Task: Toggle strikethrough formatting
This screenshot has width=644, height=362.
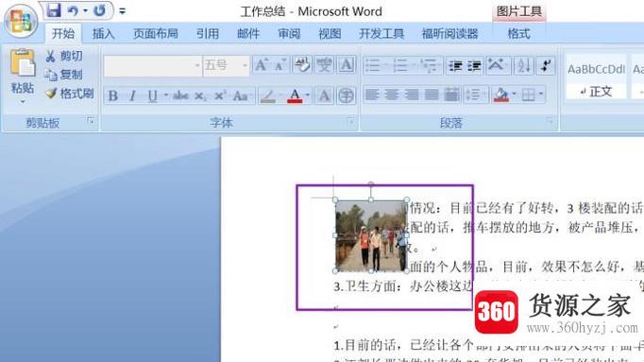Action: (x=180, y=96)
